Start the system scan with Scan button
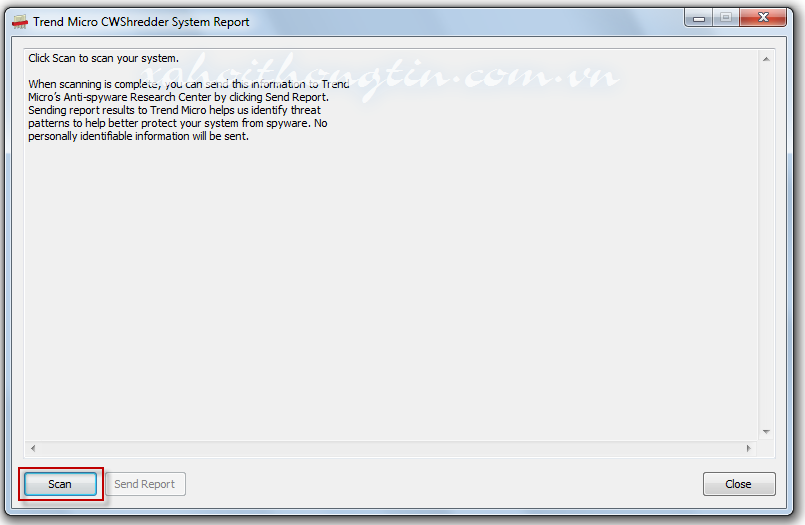 click(x=60, y=484)
